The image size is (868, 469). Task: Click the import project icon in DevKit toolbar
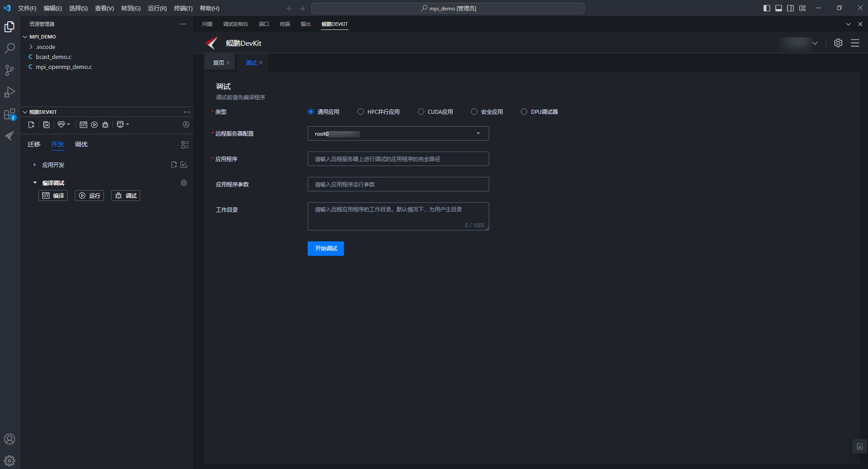[46, 124]
